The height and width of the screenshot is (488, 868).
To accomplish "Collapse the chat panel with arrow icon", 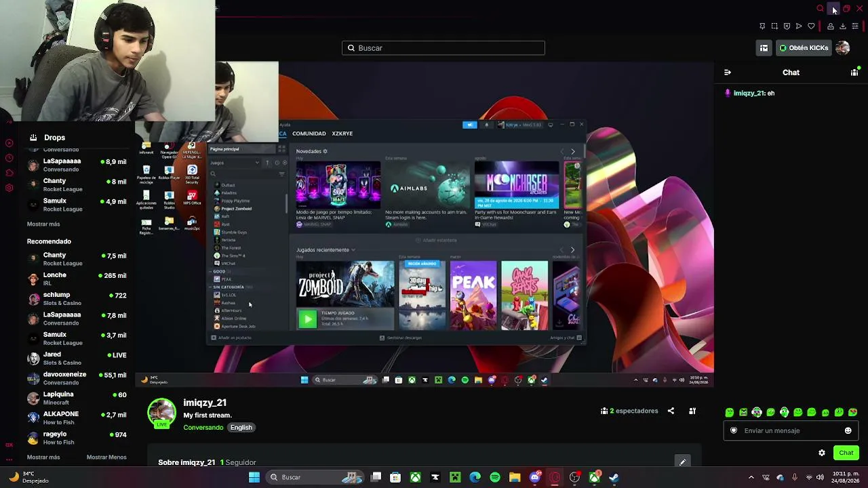I will pos(728,73).
